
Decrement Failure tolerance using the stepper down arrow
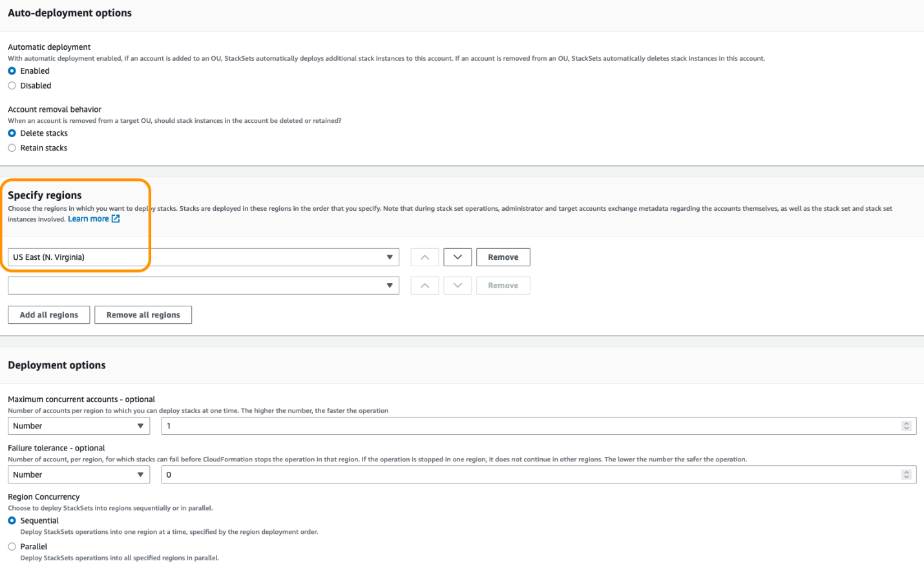pos(907,477)
